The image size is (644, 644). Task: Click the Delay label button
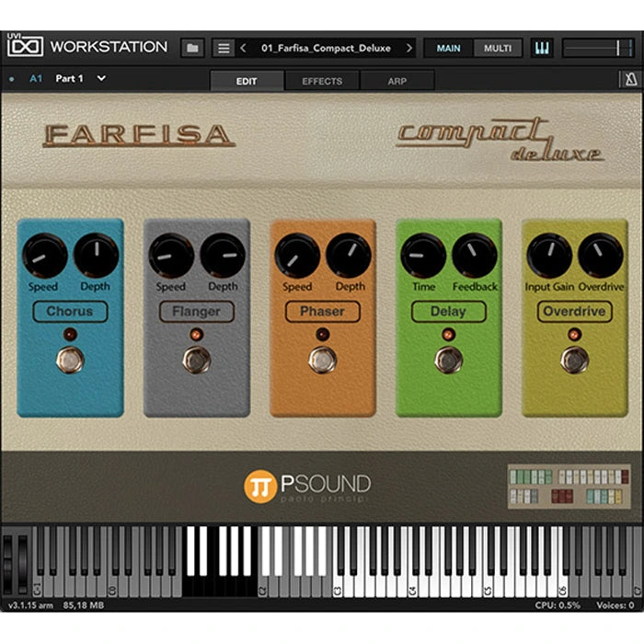pyautogui.click(x=449, y=311)
